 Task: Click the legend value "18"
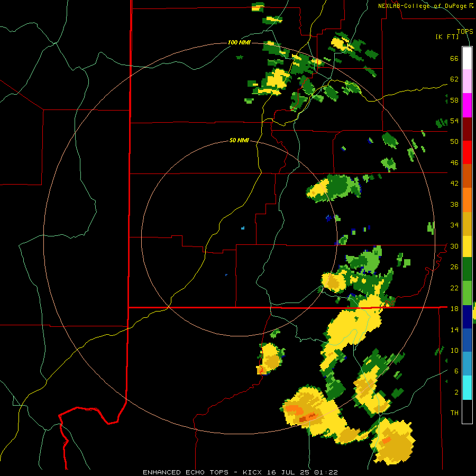point(454,309)
